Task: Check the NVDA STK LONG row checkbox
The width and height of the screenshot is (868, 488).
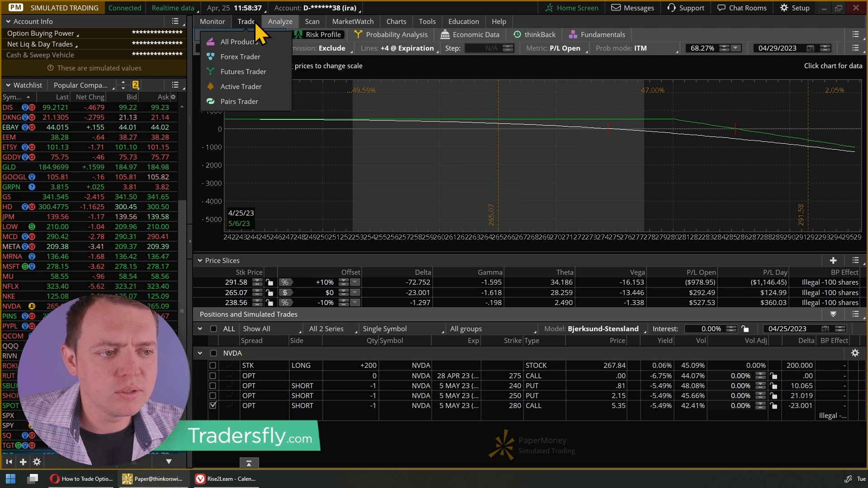Action: coord(212,365)
